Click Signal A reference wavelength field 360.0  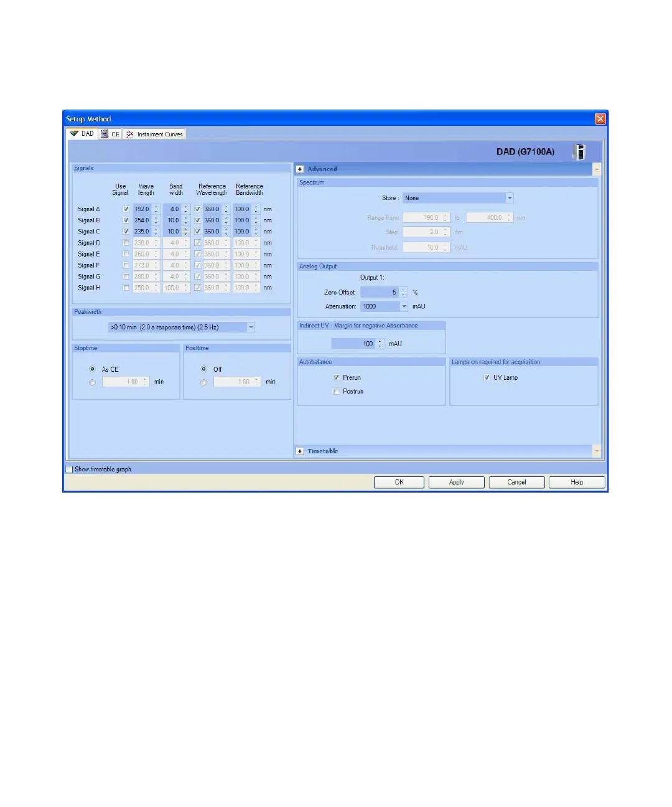click(x=212, y=209)
